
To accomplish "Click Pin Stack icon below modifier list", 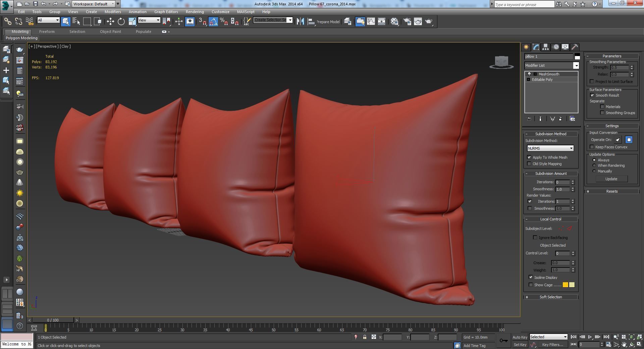I will click(x=529, y=119).
